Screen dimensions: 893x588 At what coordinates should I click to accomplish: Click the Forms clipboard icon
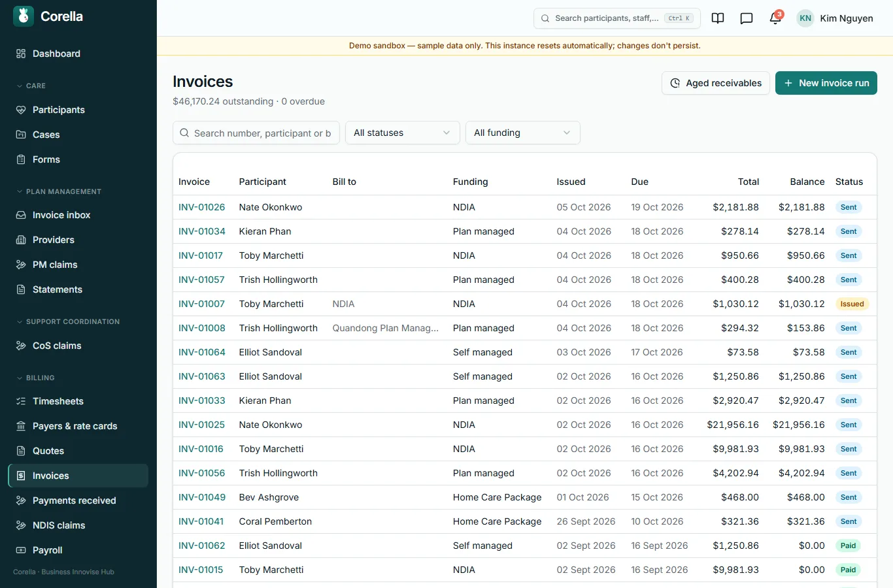click(x=21, y=159)
